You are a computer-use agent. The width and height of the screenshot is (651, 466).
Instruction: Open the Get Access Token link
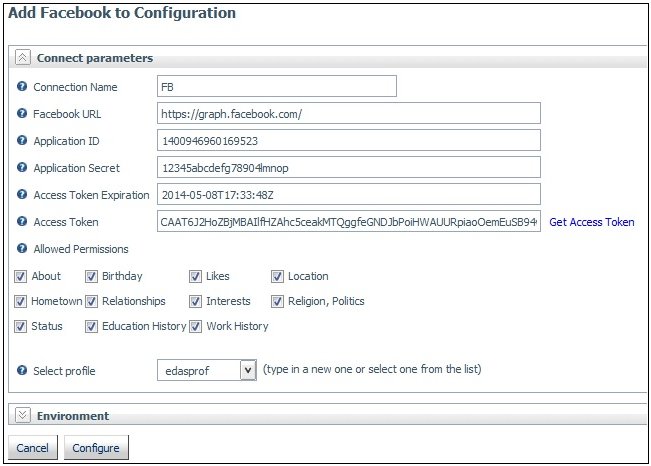pos(592,222)
